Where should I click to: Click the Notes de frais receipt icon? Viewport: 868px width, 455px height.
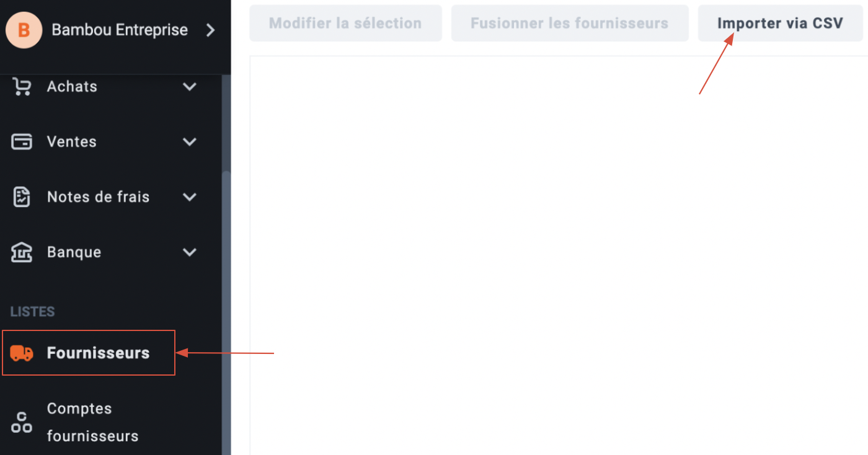pos(22,197)
